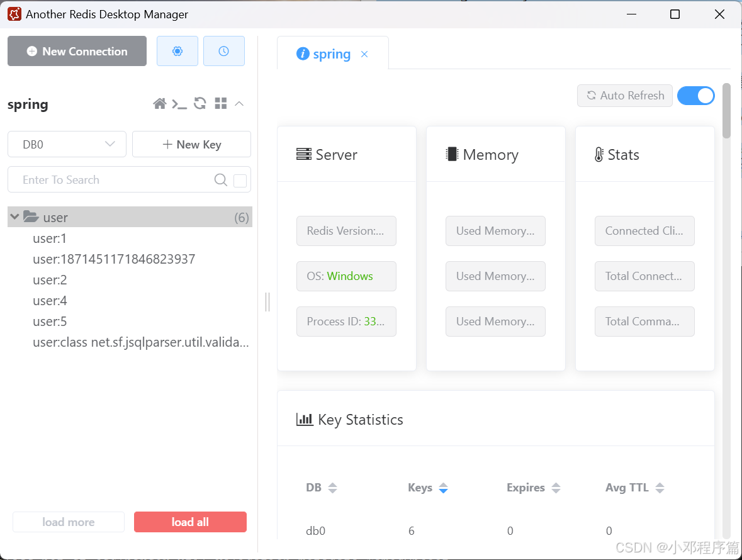Click the first Used Memory tag
742x560 pixels.
pos(495,231)
